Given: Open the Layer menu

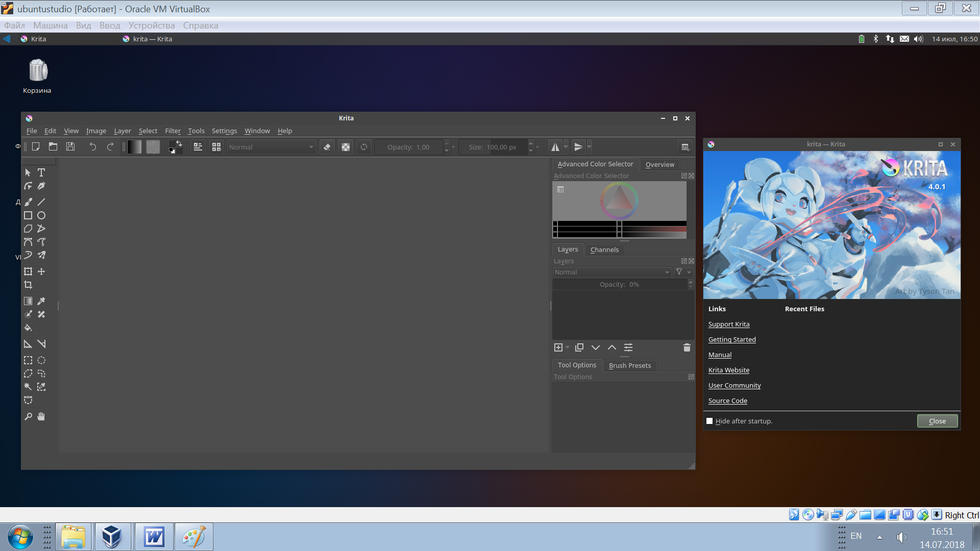Looking at the screenshot, I should click(x=122, y=131).
